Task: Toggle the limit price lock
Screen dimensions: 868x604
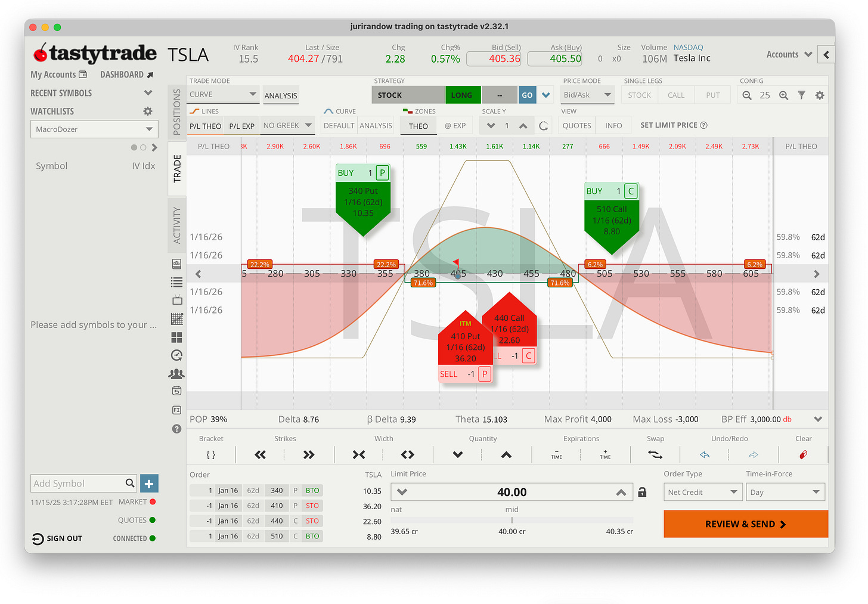Action: pos(642,492)
